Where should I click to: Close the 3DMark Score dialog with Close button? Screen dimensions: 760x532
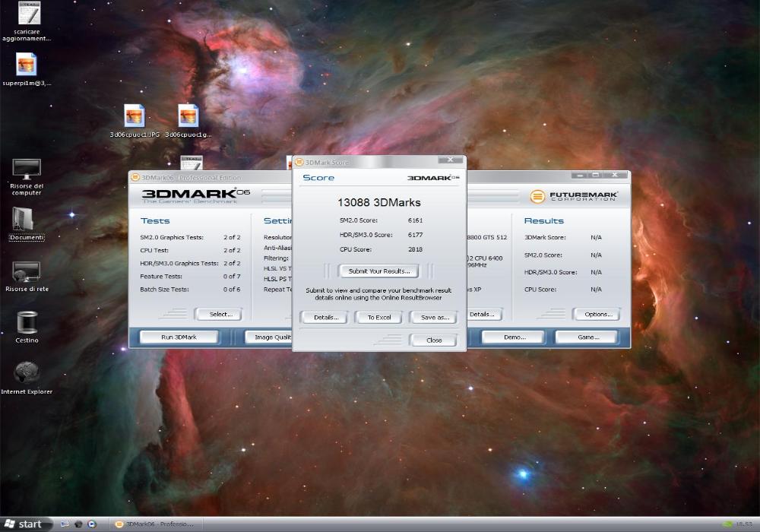(434, 340)
